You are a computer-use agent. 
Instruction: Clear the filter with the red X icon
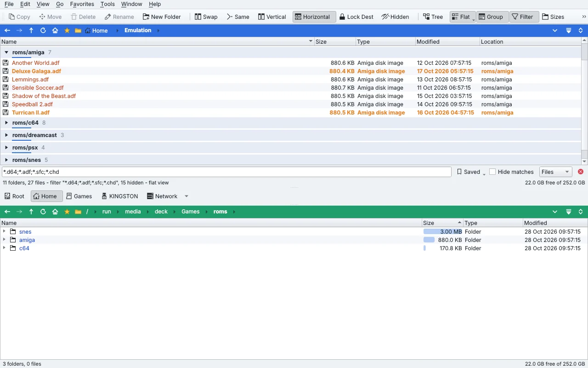click(x=581, y=172)
